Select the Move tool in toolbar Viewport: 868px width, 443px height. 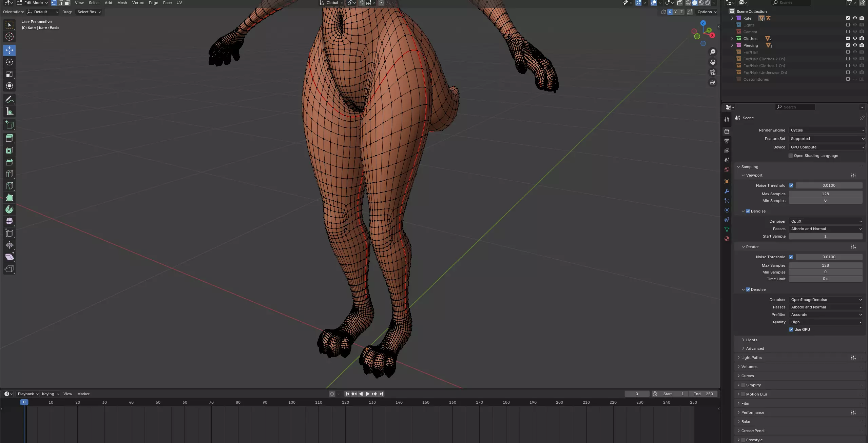tap(9, 50)
